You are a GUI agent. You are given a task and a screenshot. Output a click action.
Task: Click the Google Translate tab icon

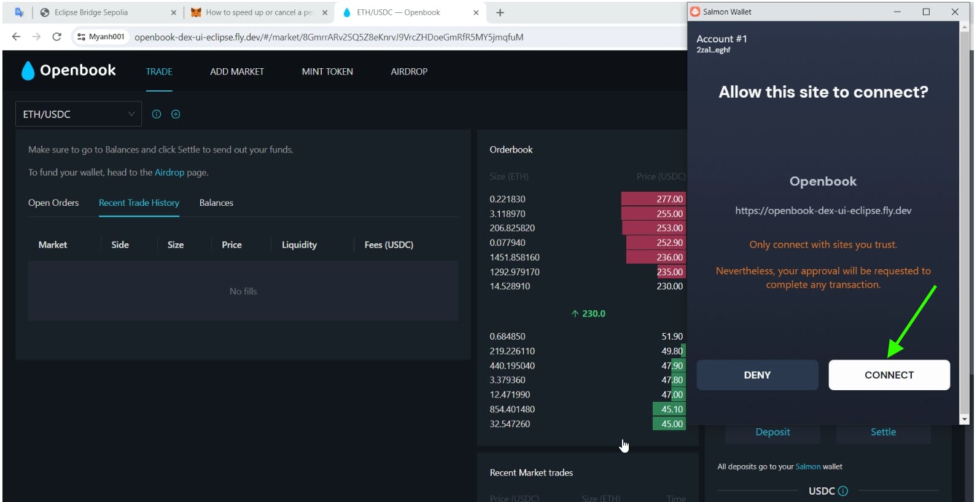point(19,12)
